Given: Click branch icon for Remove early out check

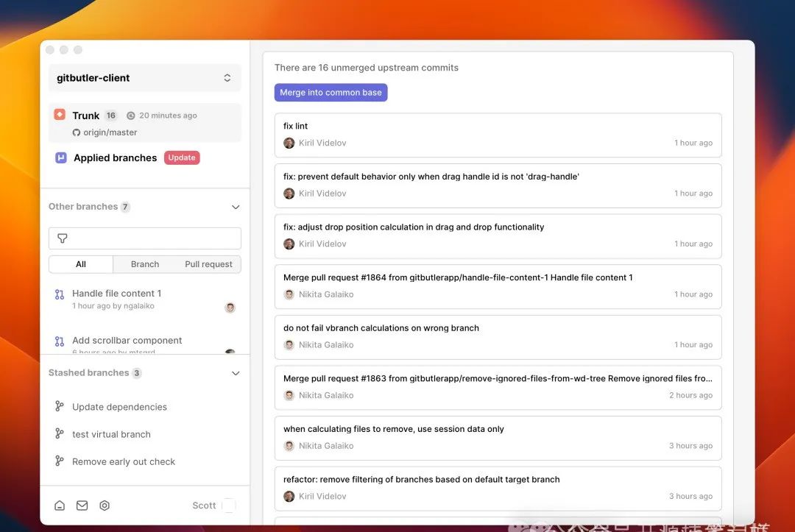Looking at the screenshot, I should point(60,461).
